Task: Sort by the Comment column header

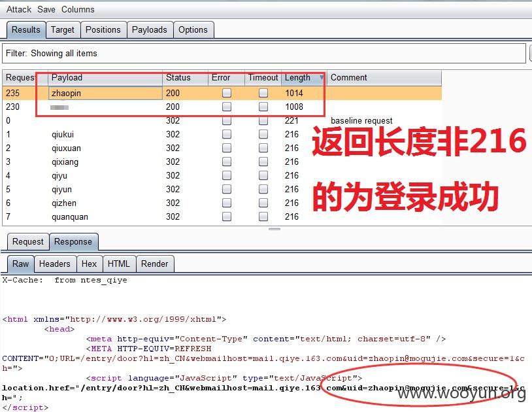Action: pyautogui.click(x=384, y=78)
